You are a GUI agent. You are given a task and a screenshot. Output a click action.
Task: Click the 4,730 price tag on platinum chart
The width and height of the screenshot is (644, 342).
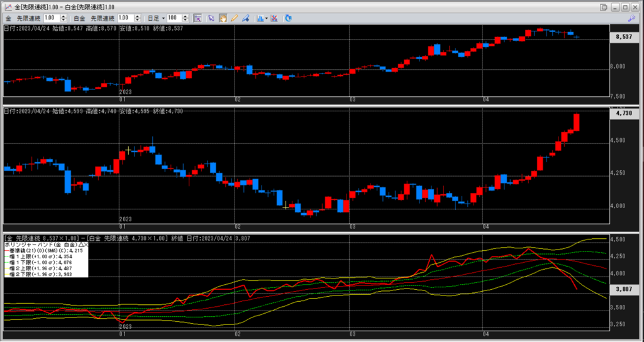click(x=623, y=114)
